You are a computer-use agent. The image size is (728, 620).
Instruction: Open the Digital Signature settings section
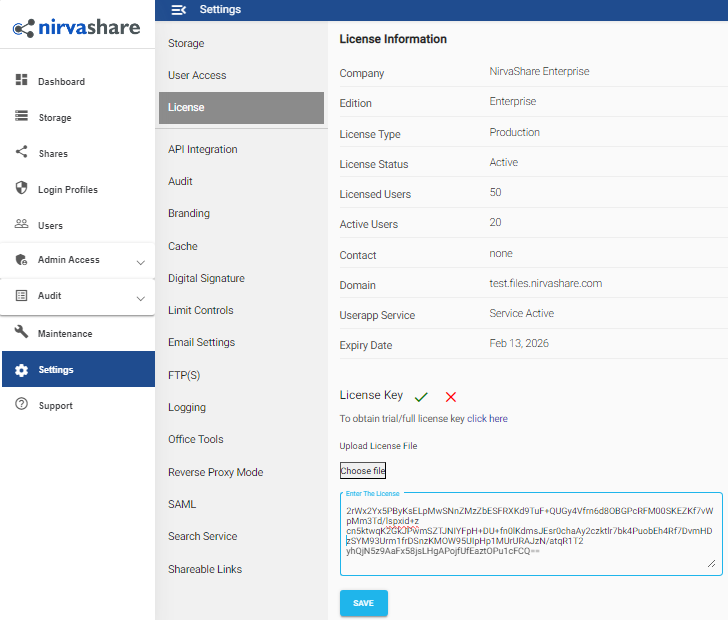[206, 278]
